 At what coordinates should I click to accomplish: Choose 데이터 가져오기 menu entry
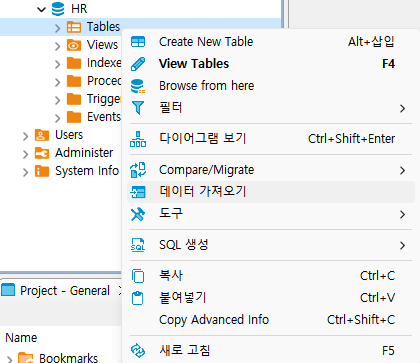pyautogui.click(x=271, y=192)
